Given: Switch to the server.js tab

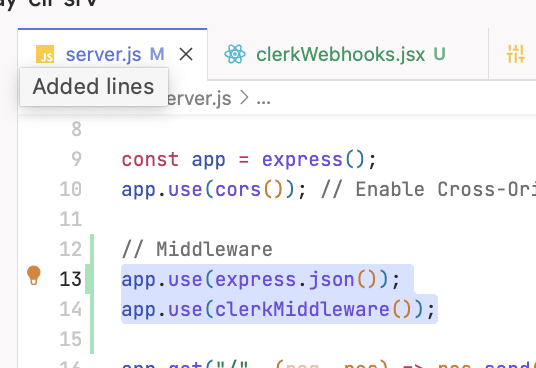Looking at the screenshot, I should 112,54.
